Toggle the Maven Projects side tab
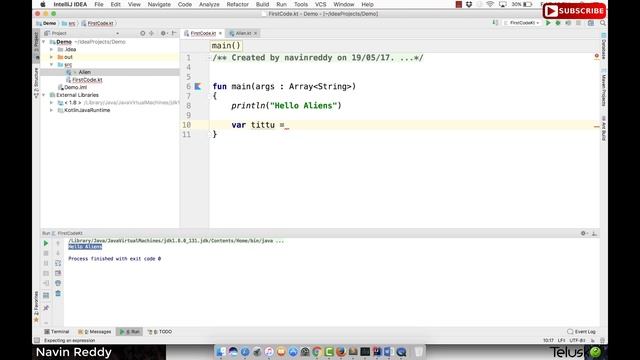The width and height of the screenshot is (640, 360). tap(604, 88)
